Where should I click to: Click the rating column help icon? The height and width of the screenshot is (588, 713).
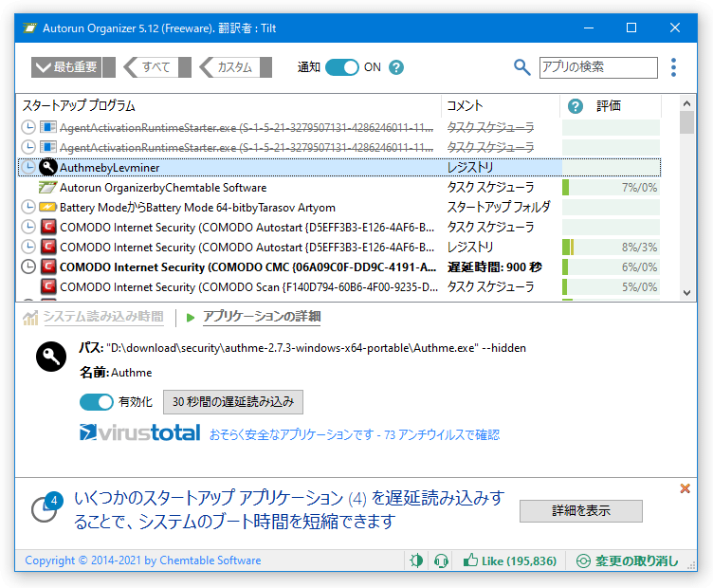(x=576, y=106)
